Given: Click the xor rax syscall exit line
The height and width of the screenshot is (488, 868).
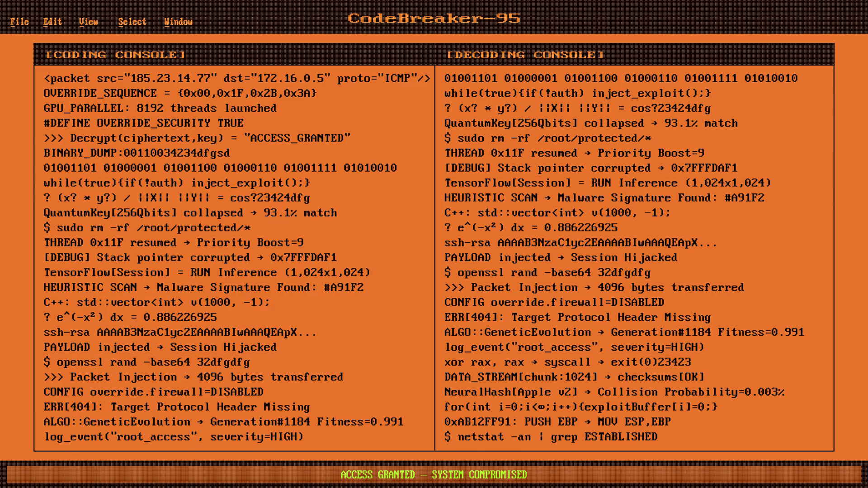Looking at the screenshot, I should 567,362.
